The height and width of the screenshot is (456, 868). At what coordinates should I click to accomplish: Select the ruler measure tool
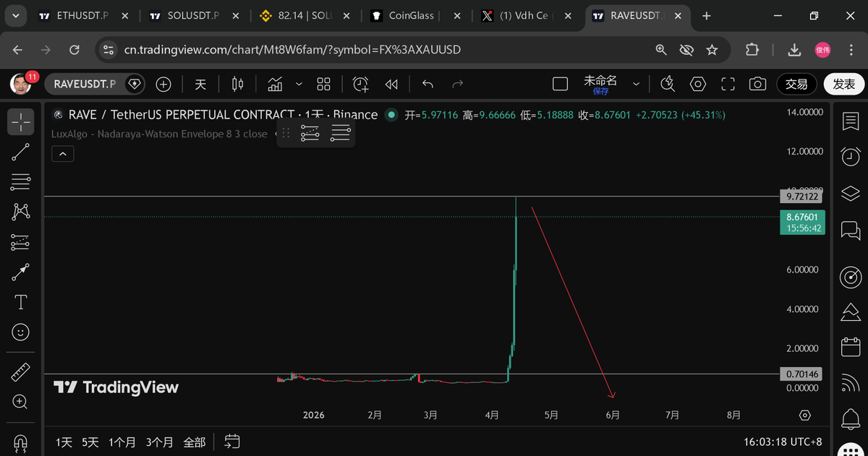click(x=21, y=372)
